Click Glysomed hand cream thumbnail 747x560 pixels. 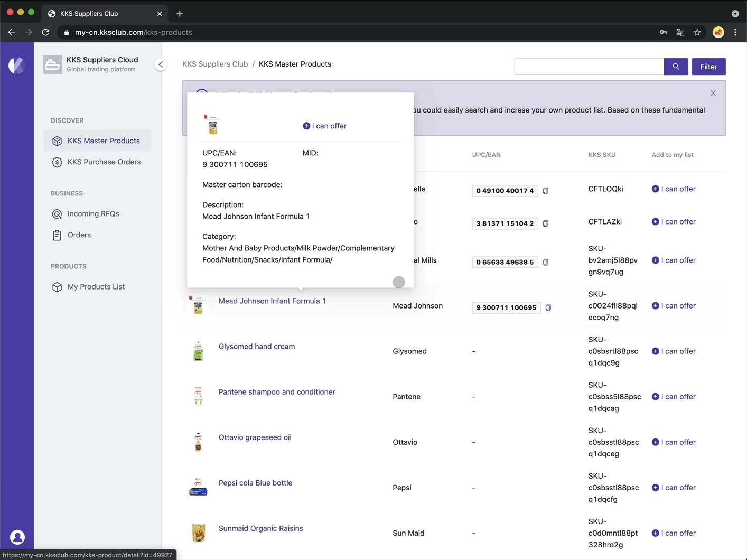pyautogui.click(x=198, y=351)
